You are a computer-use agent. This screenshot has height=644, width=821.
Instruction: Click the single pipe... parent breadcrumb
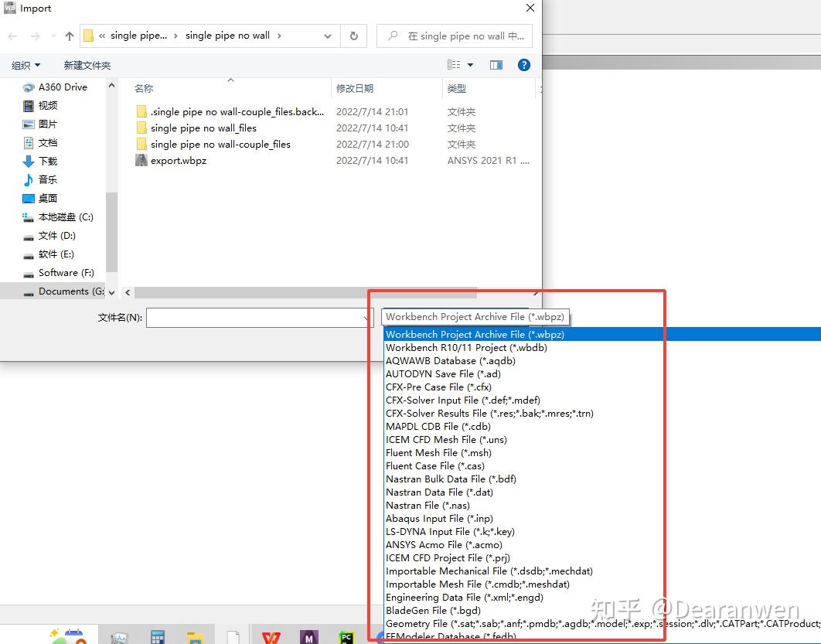[138, 36]
